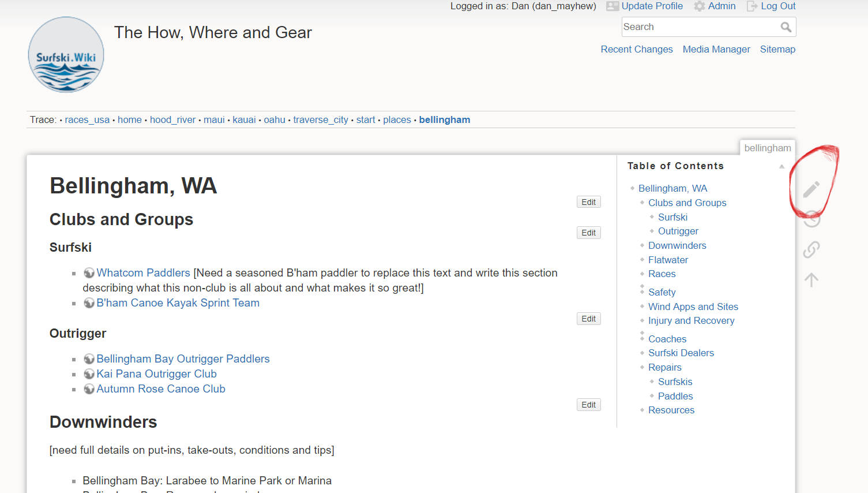
Task: Open the Media Manager
Action: [x=716, y=50]
